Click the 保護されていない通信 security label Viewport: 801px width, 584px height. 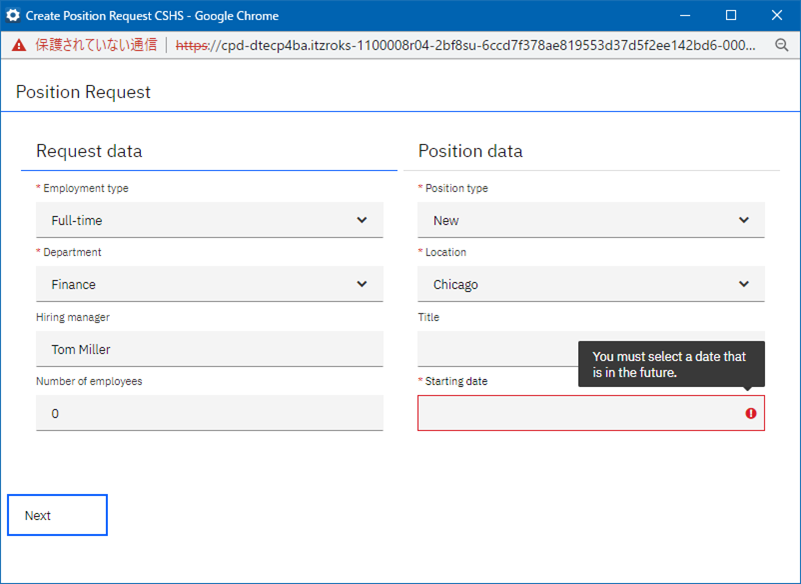96,45
